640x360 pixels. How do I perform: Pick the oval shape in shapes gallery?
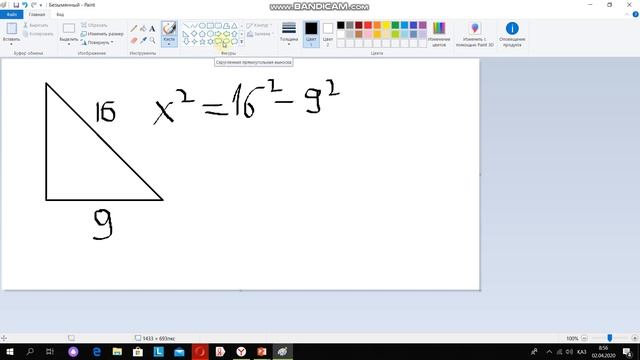(x=202, y=26)
